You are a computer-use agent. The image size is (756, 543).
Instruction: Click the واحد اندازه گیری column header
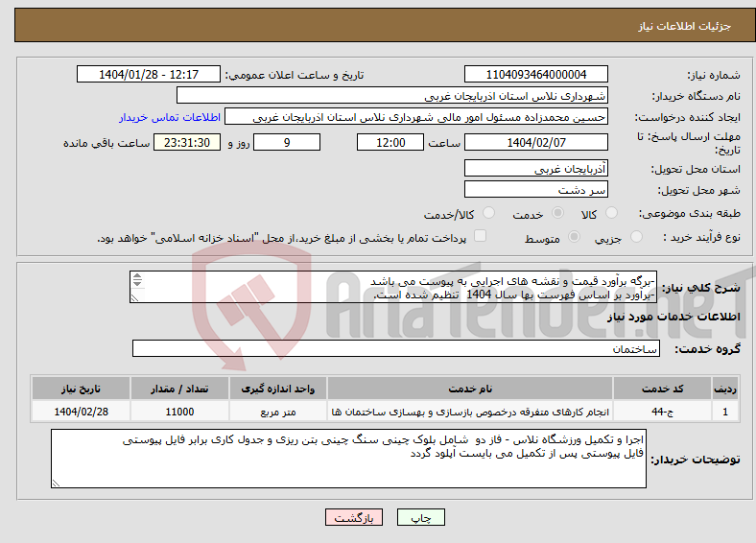[278, 389]
